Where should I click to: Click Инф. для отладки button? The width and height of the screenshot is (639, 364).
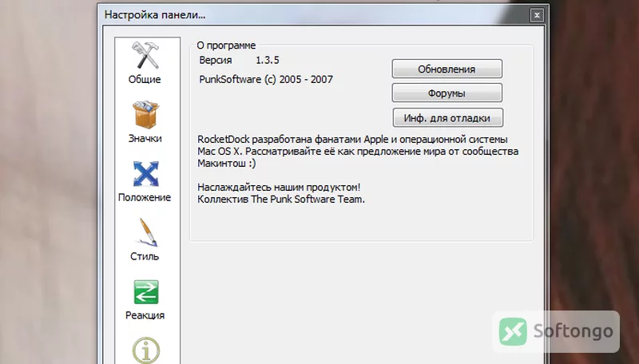447,117
